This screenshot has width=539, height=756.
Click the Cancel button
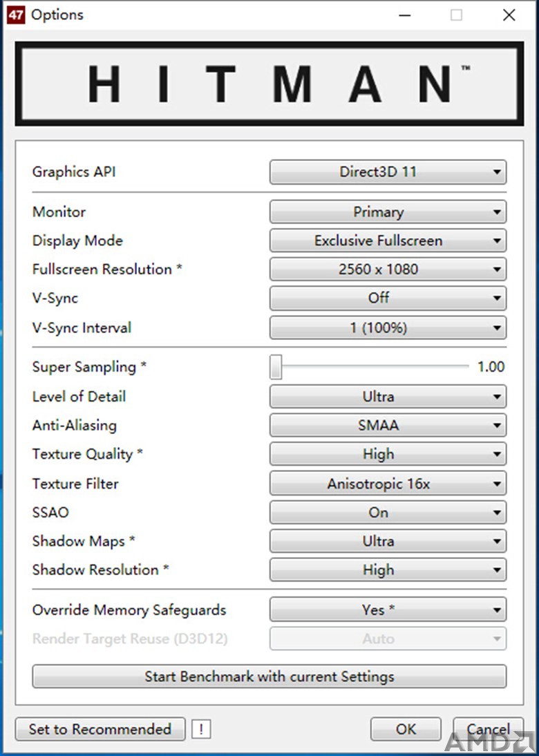[x=488, y=729]
